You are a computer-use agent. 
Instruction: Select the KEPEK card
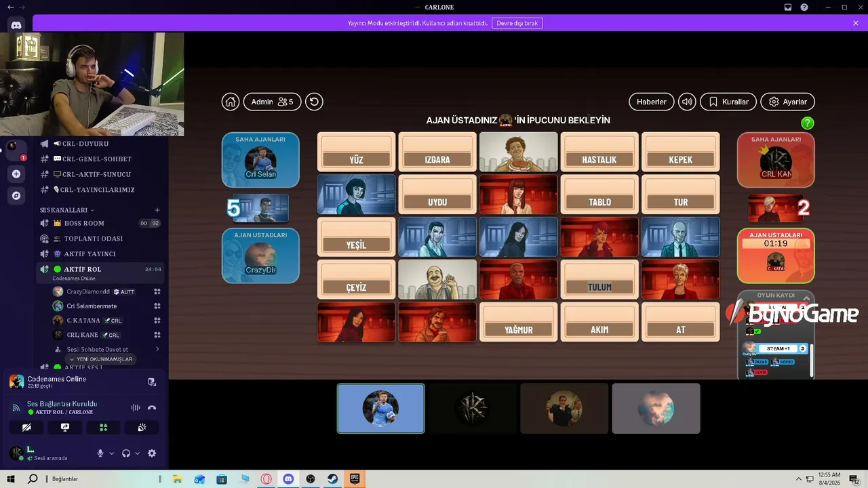point(681,152)
